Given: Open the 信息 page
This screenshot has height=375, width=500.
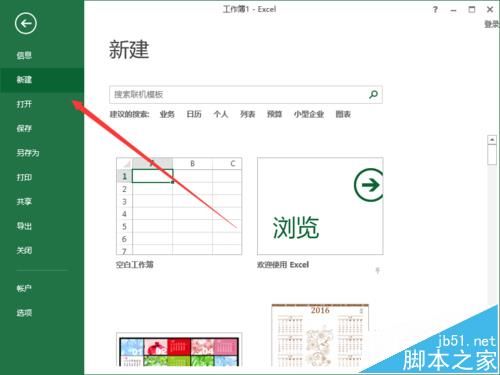Looking at the screenshot, I should click(x=24, y=55).
